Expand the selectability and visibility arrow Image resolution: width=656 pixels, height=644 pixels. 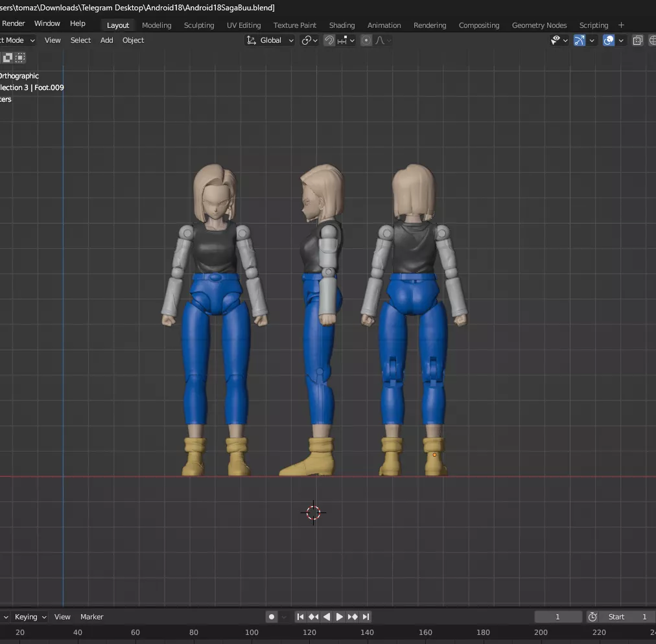565,41
